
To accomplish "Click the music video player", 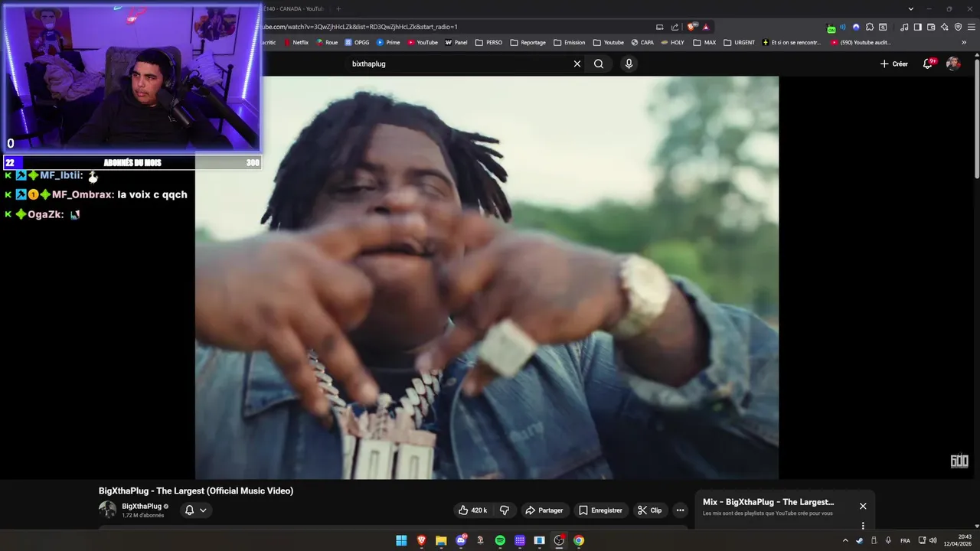I will [487, 277].
